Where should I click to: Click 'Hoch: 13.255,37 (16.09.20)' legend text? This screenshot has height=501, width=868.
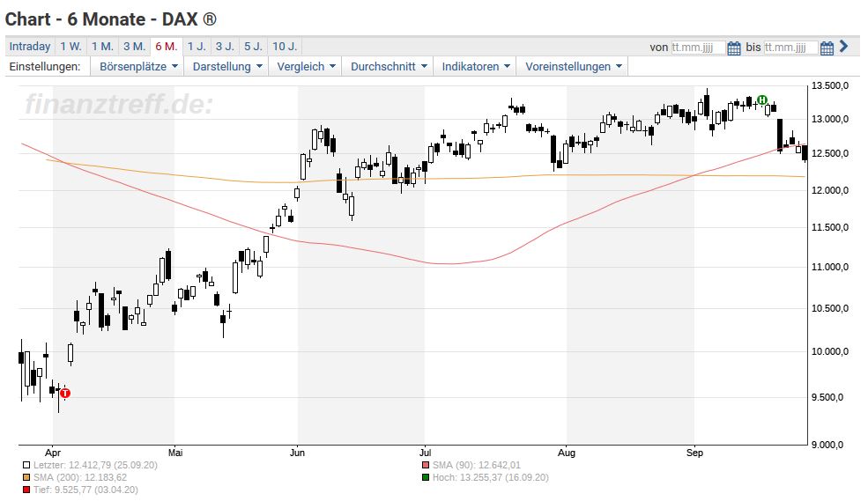tap(491, 477)
